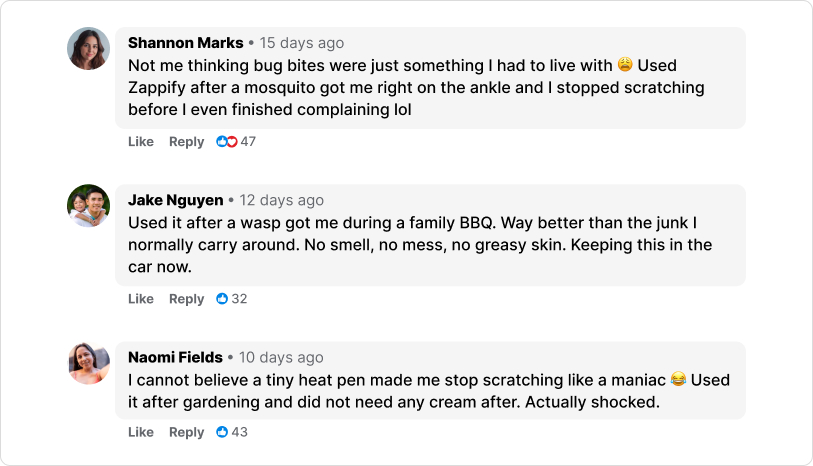This screenshot has height=466, width=813.
Task: Open Naomi Fields' name link
Action: 175,357
